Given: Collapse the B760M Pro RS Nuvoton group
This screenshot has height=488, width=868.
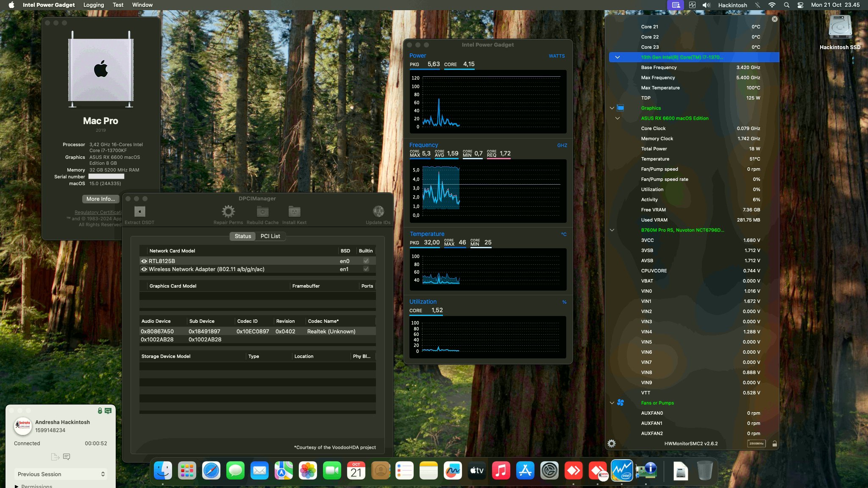Looking at the screenshot, I should [x=612, y=230].
